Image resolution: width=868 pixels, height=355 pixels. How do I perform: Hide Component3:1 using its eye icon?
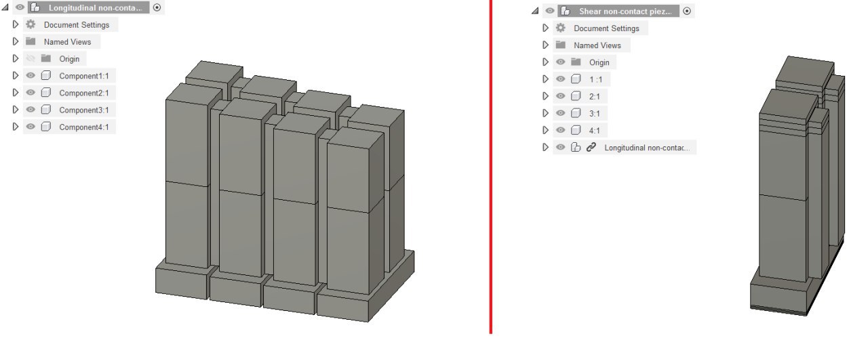pyautogui.click(x=31, y=110)
